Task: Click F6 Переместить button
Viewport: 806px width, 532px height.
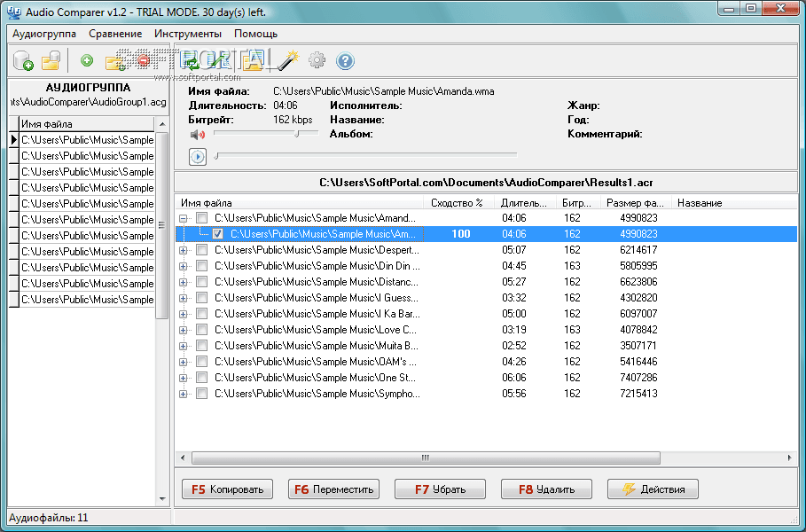Action: [333, 489]
